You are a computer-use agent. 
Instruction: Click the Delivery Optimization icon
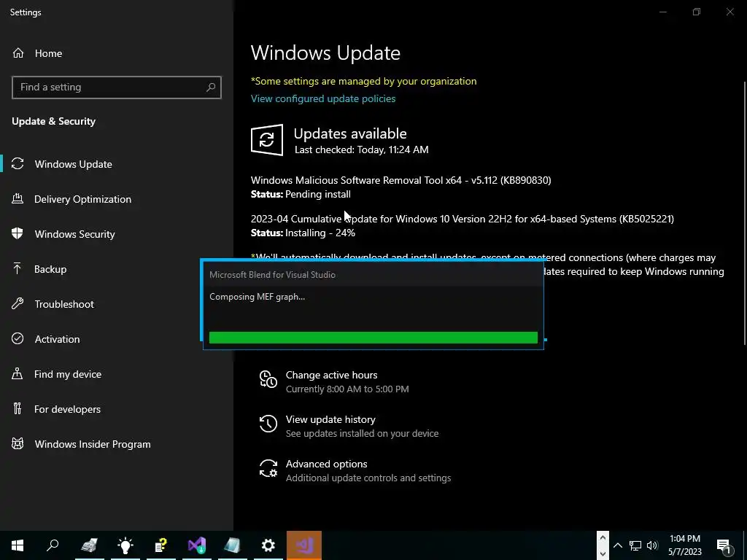click(18, 198)
